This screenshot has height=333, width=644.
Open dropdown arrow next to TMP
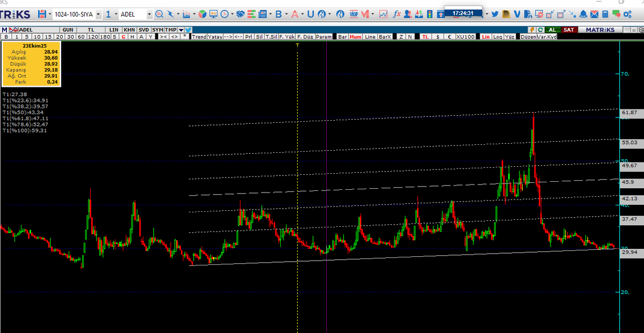(x=181, y=30)
